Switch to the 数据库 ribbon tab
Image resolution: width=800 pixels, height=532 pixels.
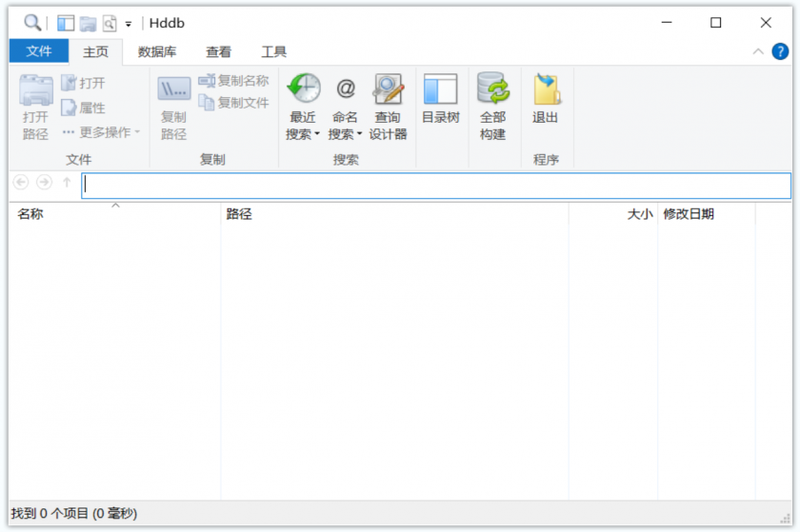[x=156, y=51]
